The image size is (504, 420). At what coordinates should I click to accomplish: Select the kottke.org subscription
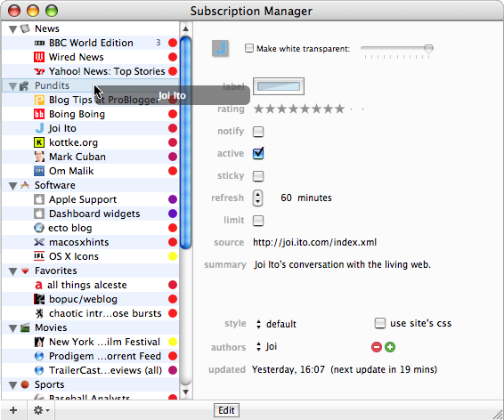[x=90, y=142]
